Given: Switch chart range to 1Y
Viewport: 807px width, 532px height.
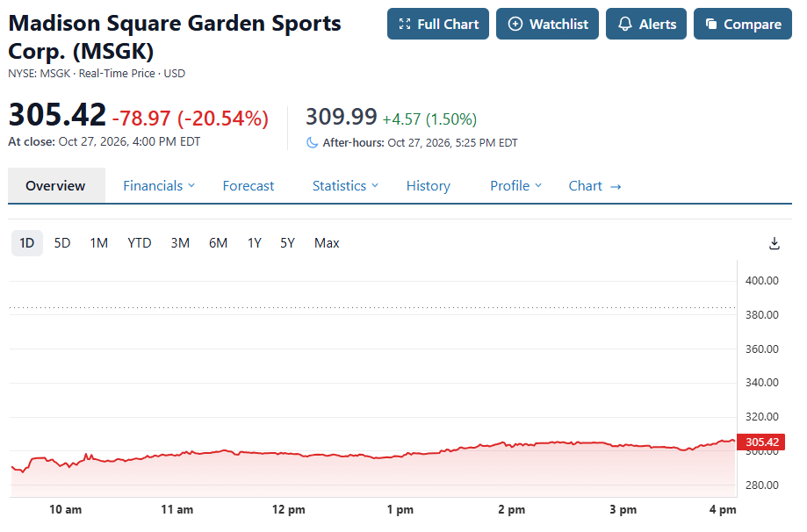Looking at the screenshot, I should (255, 243).
